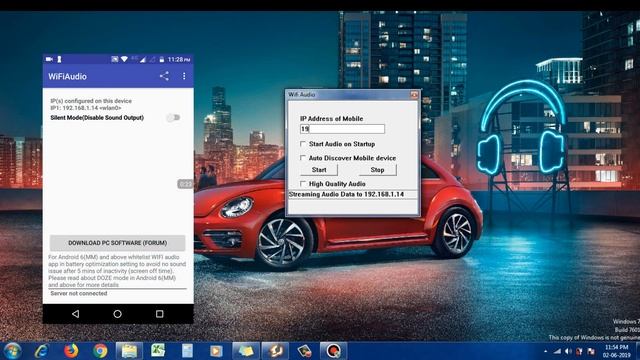Open the action center flag tray icon
Viewport: 640px width, 360px height.
click(591, 351)
